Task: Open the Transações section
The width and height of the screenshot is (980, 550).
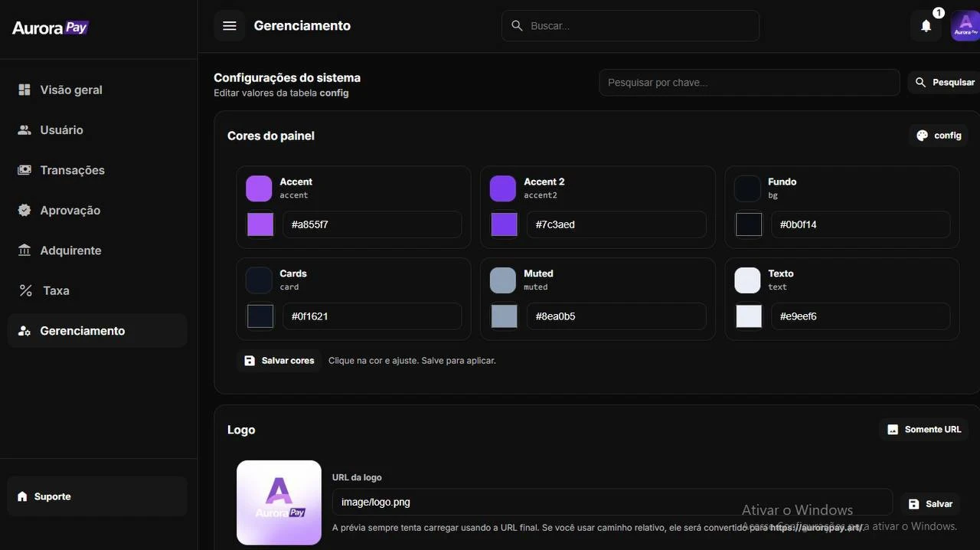Action: pyautogui.click(x=72, y=170)
